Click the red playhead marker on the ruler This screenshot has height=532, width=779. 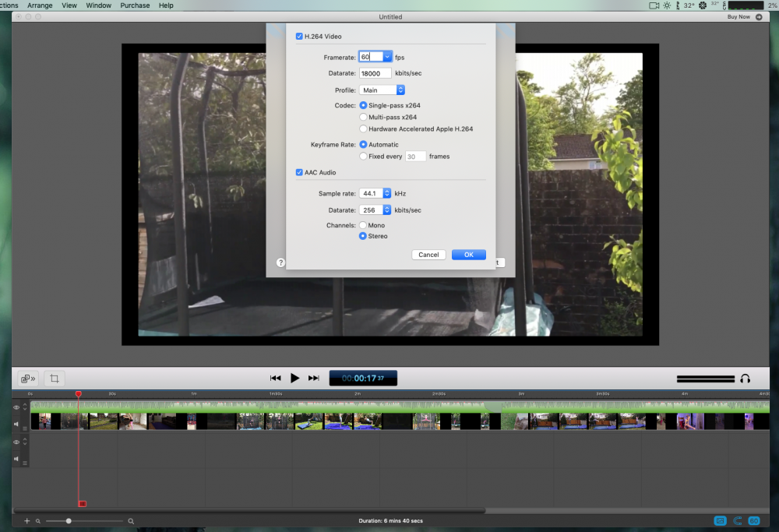[79, 394]
